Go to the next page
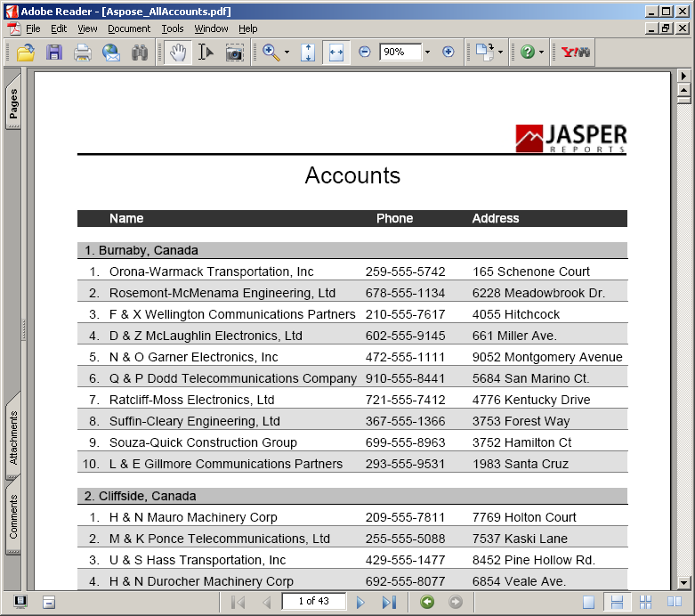The height and width of the screenshot is (616, 695). 360,602
